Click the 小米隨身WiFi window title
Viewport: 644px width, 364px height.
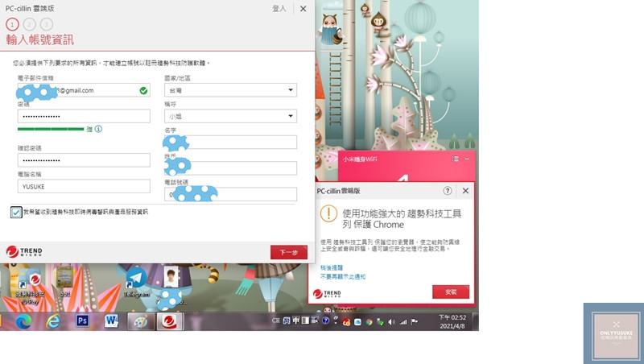pyautogui.click(x=360, y=159)
